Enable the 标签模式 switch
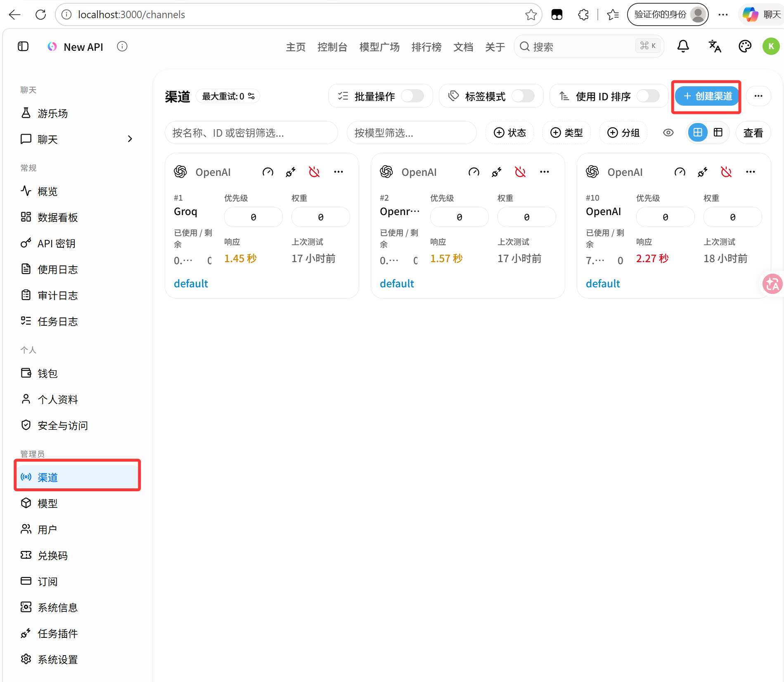This screenshot has width=784, height=682. tap(523, 96)
